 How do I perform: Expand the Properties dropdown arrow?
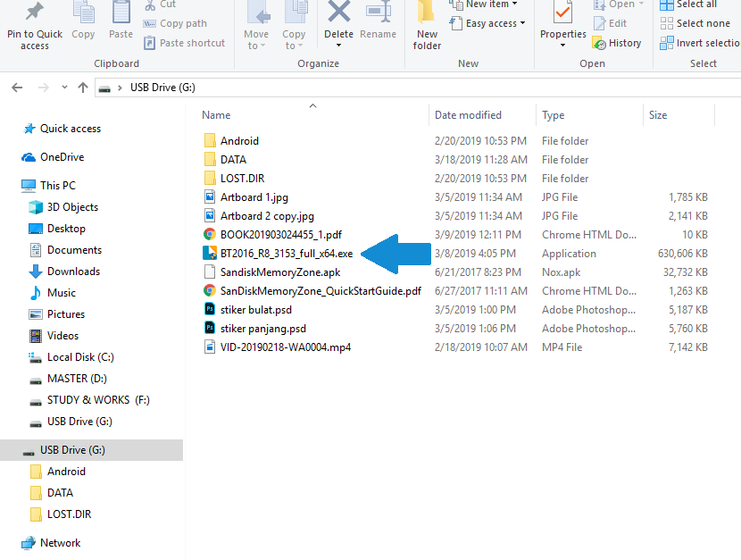[562, 46]
